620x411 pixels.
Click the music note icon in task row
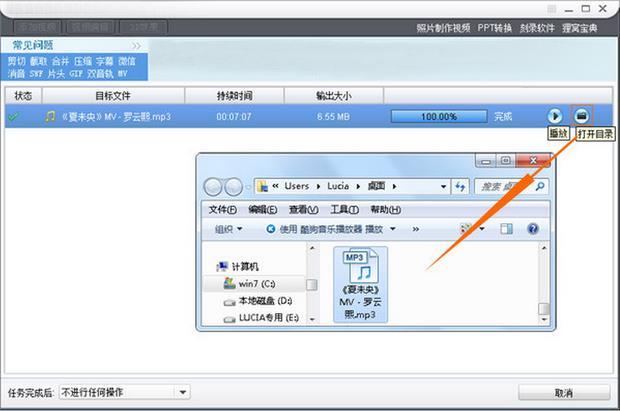(50, 117)
